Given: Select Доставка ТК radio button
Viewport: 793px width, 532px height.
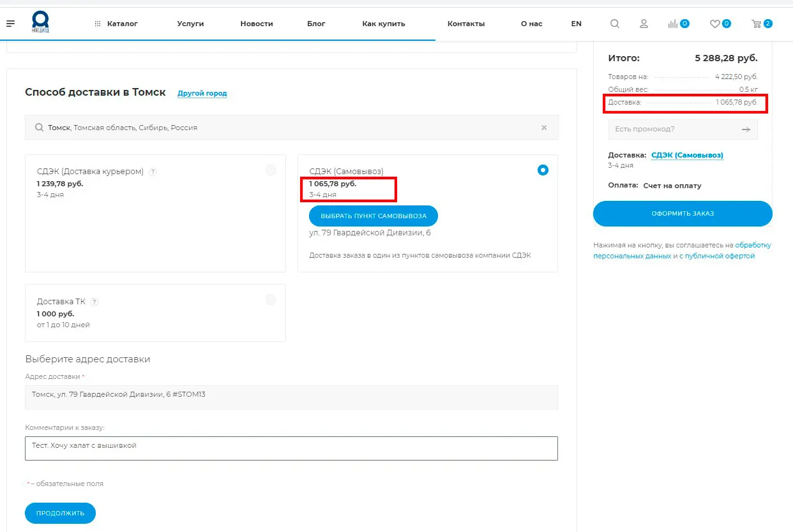Looking at the screenshot, I should [x=271, y=300].
